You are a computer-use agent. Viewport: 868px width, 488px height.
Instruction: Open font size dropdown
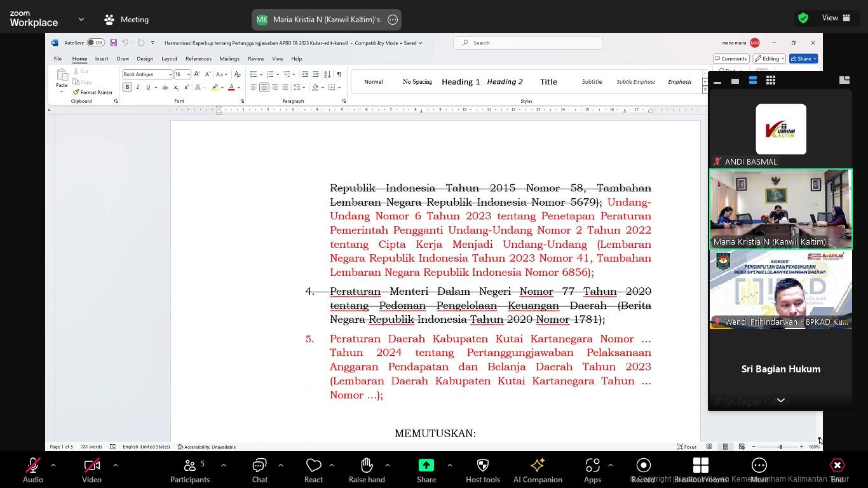click(x=188, y=74)
